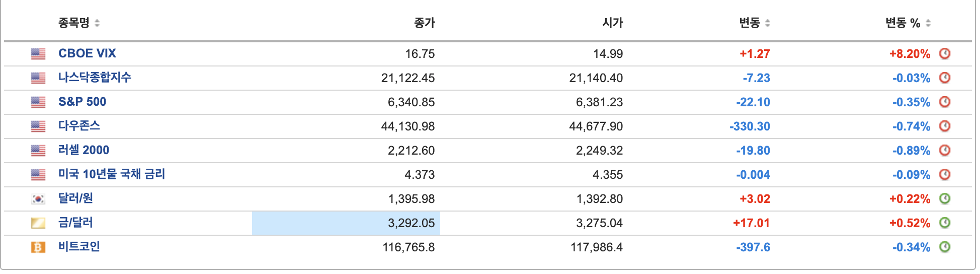Image resolution: width=980 pixels, height=274 pixels.
Task: Click the green clock icon in 달러/원 row
Action: pos(945,198)
